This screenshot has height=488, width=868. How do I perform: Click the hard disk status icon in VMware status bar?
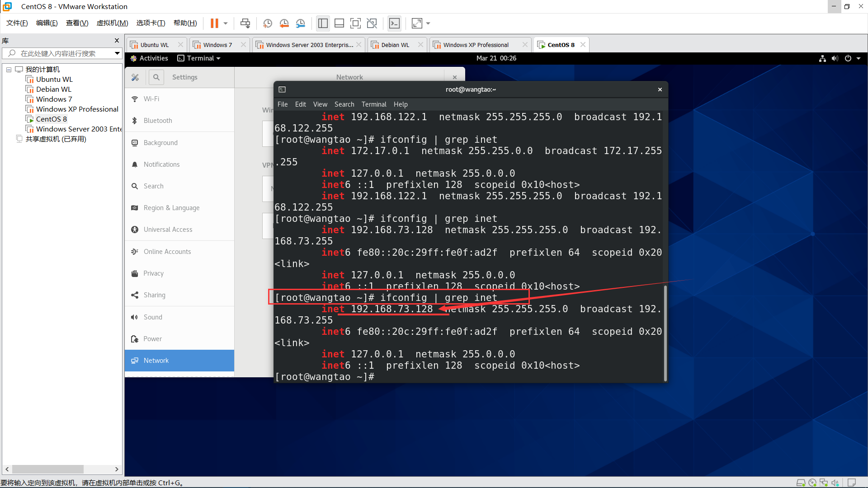801,483
